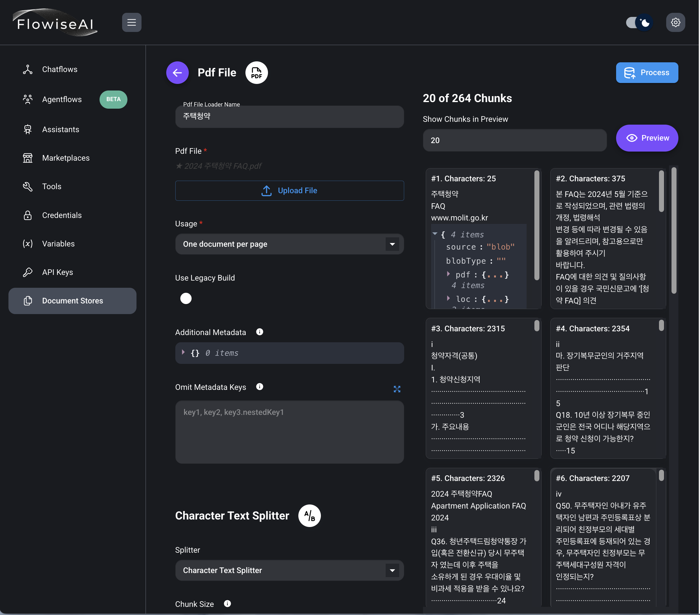This screenshot has height=615, width=700.
Task: Click the Process button
Action: [646, 73]
